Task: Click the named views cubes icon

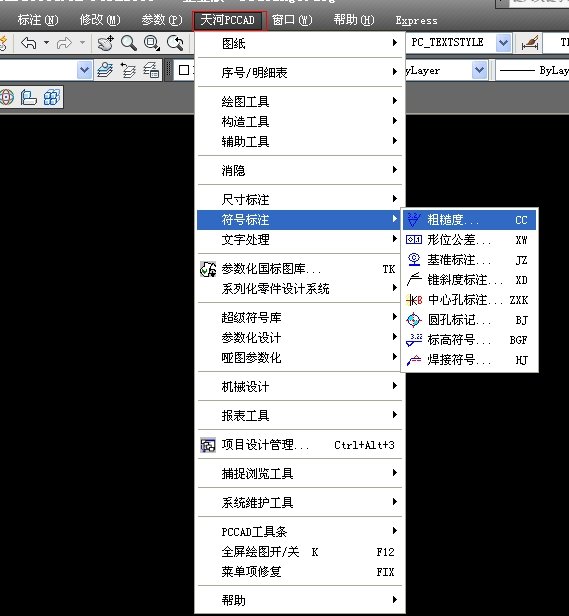Action: click(51, 97)
